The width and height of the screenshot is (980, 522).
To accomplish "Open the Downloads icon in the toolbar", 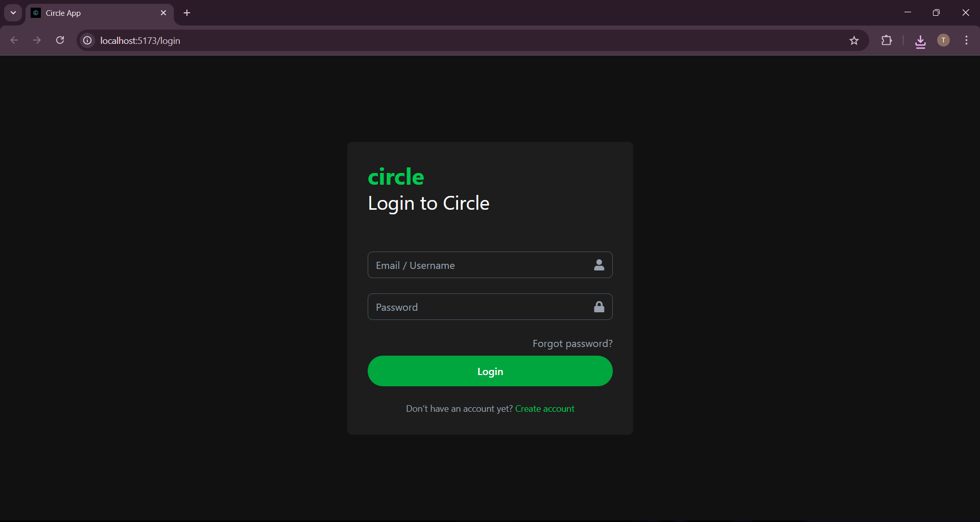I will tap(920, 40).
